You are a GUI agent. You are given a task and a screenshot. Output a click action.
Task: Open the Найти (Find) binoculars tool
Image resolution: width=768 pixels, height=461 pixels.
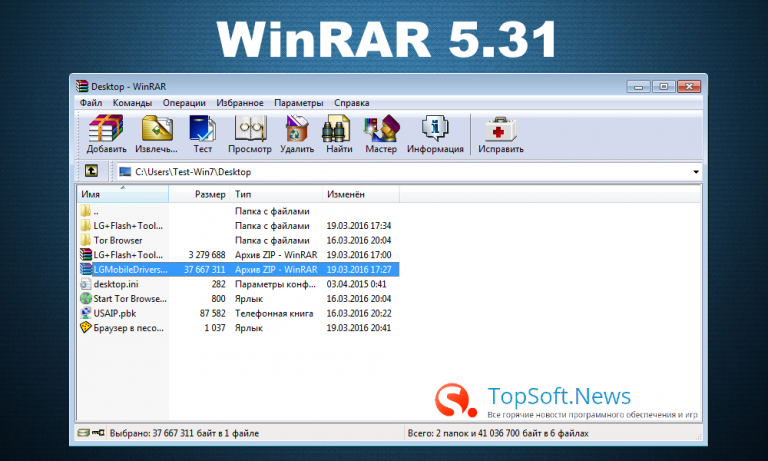[x=339, y=131]
